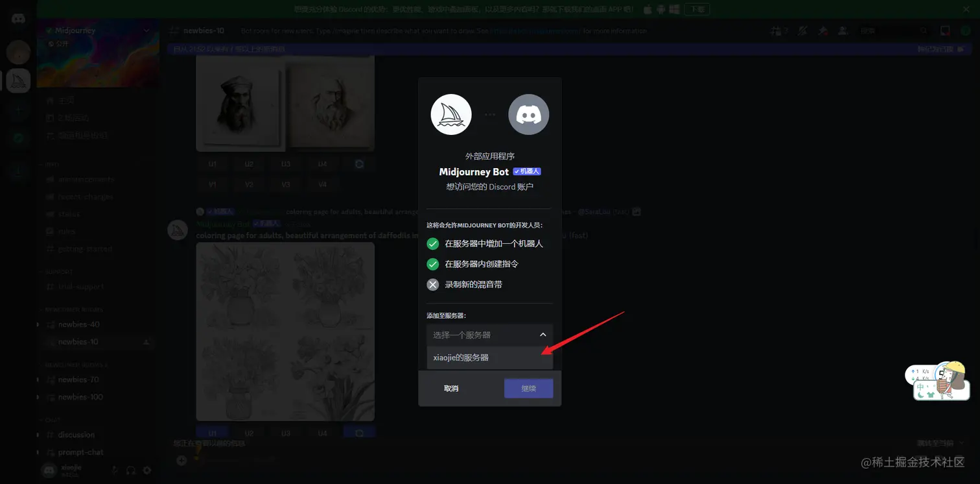Expand the newbies-70 channel threads
The width and height of the screenshot is (980, 484).
point(38,380)
